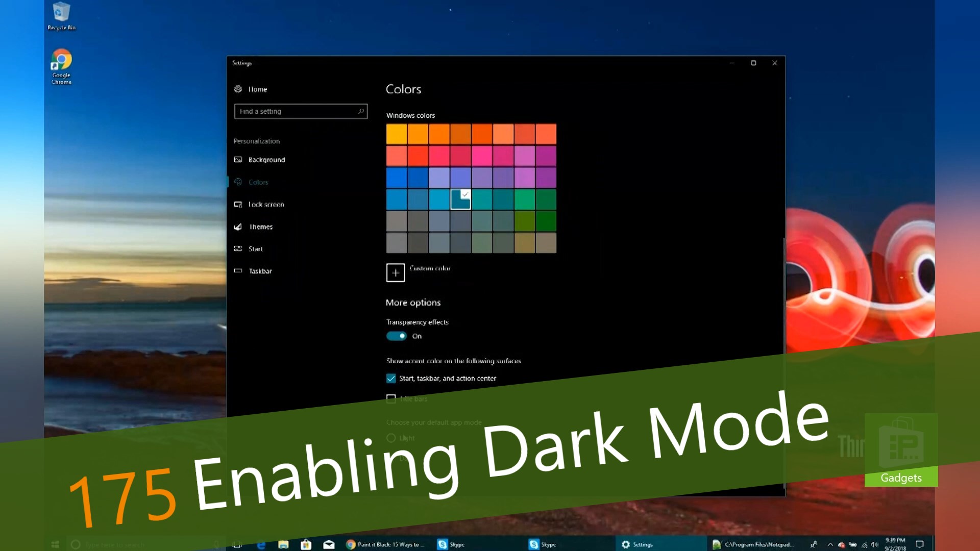This screenshot has height=551, width=980.
Task: Click the Taskbar icon in sidebar
Action: pyautogui.click(x=238, y=271)
